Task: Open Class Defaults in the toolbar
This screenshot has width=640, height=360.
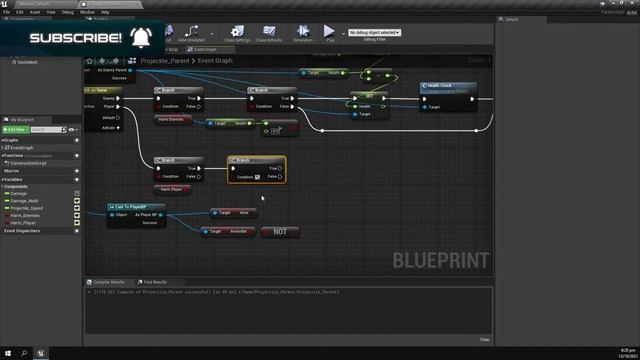Action: [269, 33]
